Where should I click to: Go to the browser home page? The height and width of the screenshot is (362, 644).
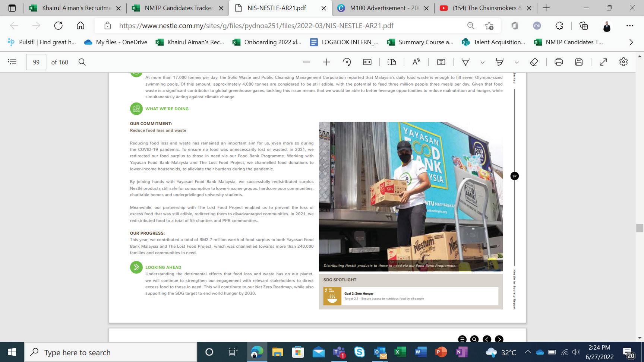click(x=80, y=25)
